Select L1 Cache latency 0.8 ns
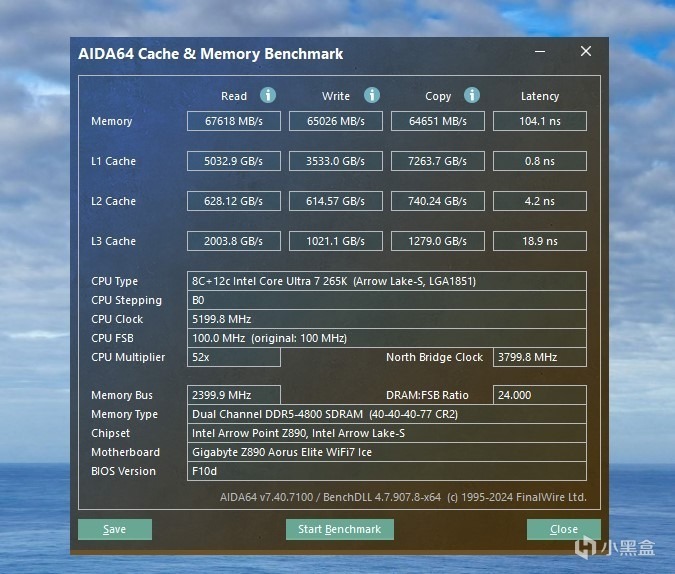 540,161
